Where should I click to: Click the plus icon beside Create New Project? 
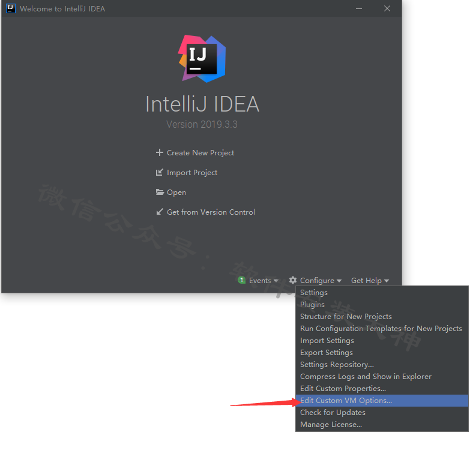point(160,152)
